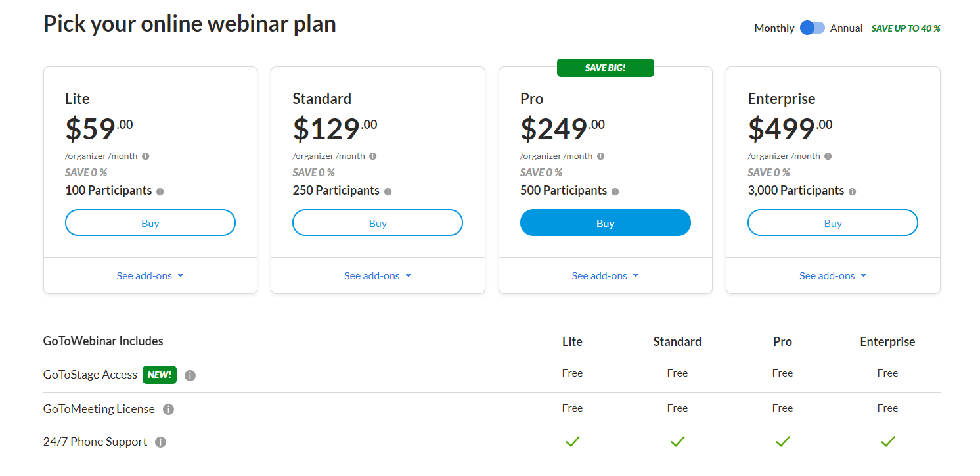
Task: Expand See add-ons under Pro plan
Action: pos(605,275)
